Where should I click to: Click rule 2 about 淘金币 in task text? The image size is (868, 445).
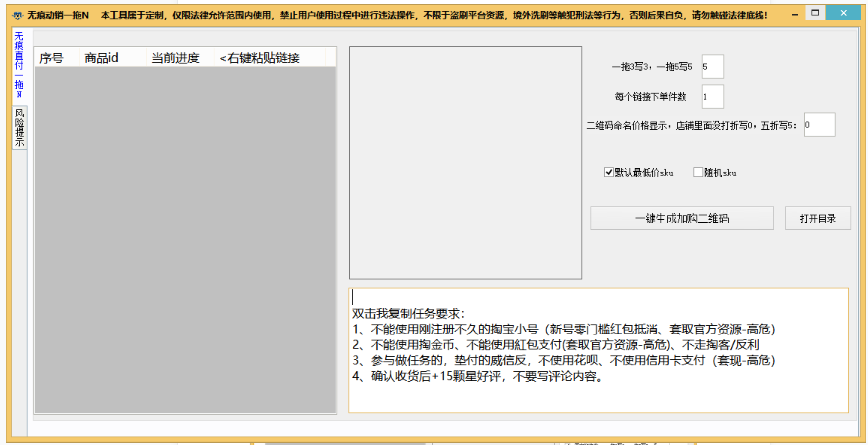(555, 345)
